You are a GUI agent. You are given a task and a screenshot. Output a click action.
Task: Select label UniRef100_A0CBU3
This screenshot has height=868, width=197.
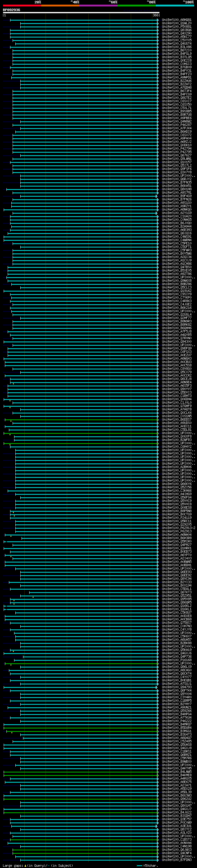coord(177,362)
